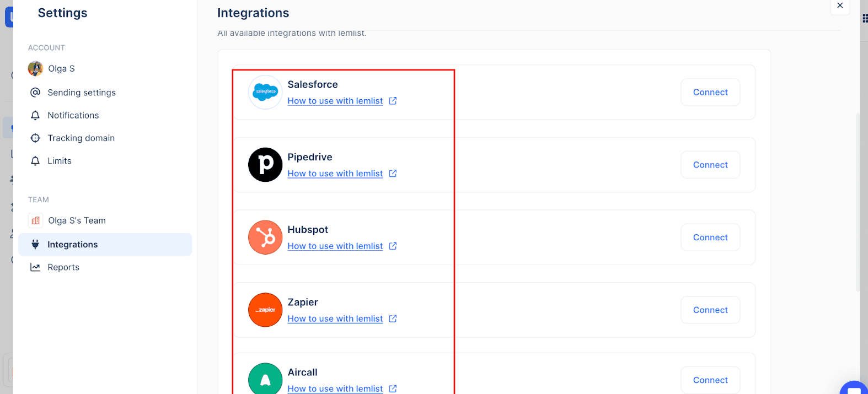Open Aircall 'How to use with lemlist' link
The width and height of the screenshot is (868, 394).
point(335,388)
